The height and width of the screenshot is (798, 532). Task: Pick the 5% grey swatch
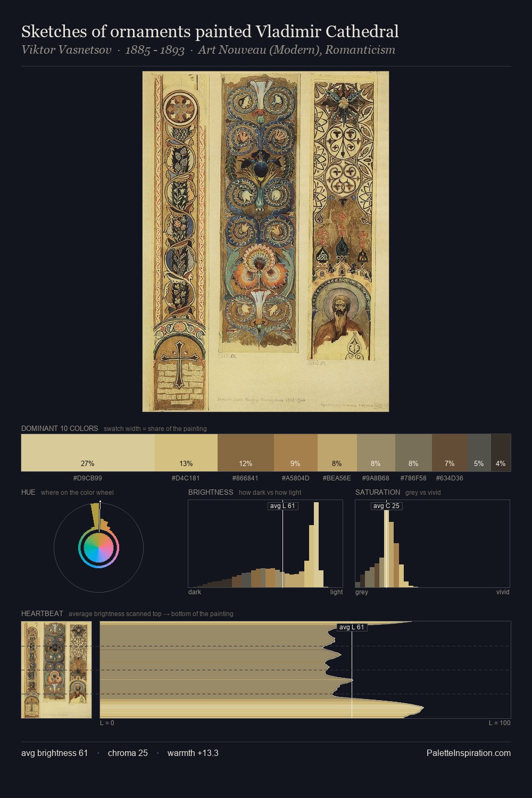click(x=479, y=453)
